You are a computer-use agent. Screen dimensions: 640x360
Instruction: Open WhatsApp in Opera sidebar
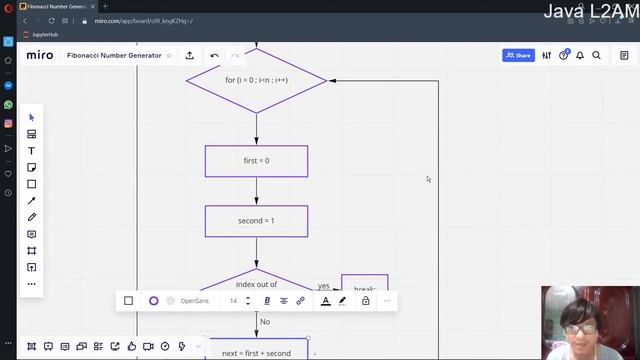pyautogui.click(x=8, y=105)
